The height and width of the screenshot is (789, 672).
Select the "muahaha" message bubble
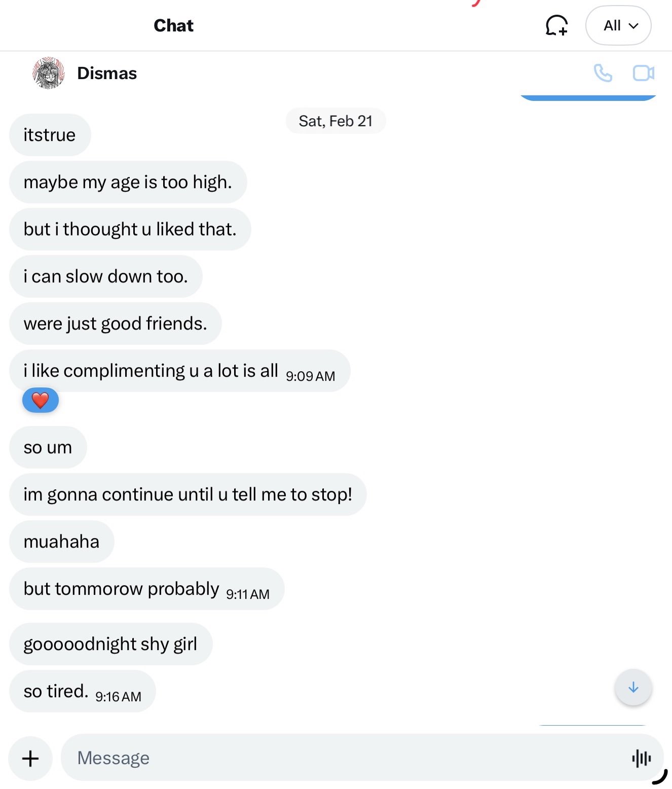[x=61, y=542]
